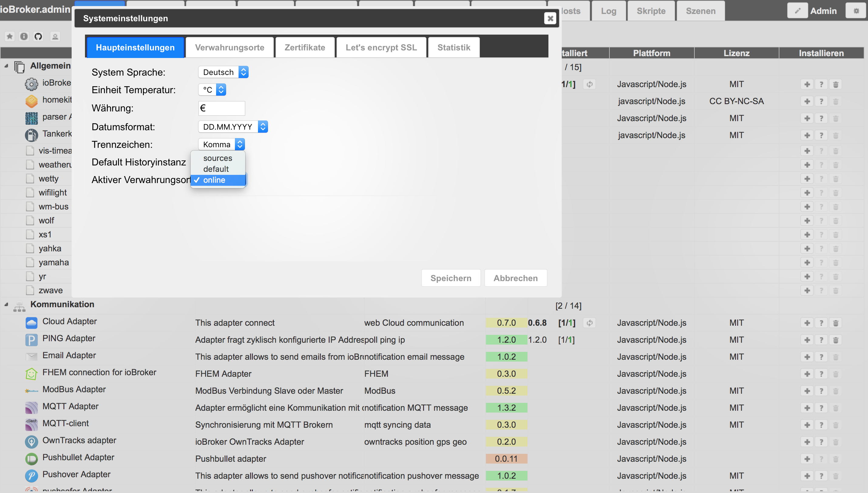Select the 'online' option in the dropdown list
Screen dimensions: 868x493
pos(214,180)
